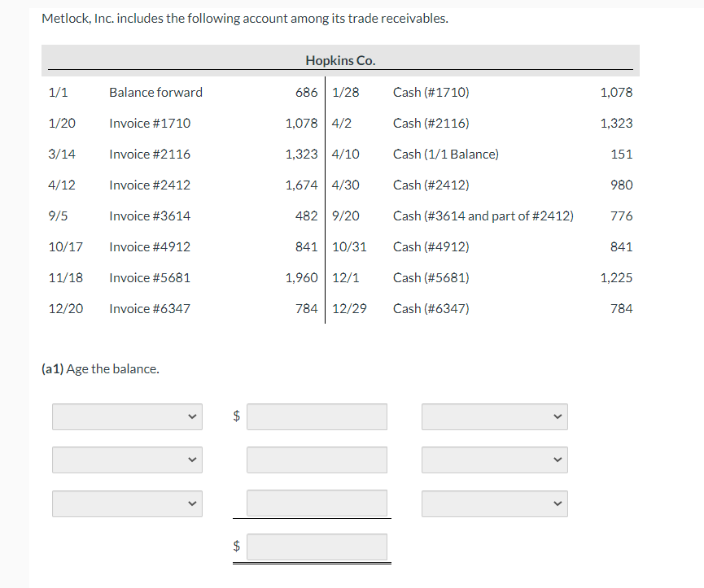Click the Balance forward entry
704x588 pixels.
pos(155,93)
